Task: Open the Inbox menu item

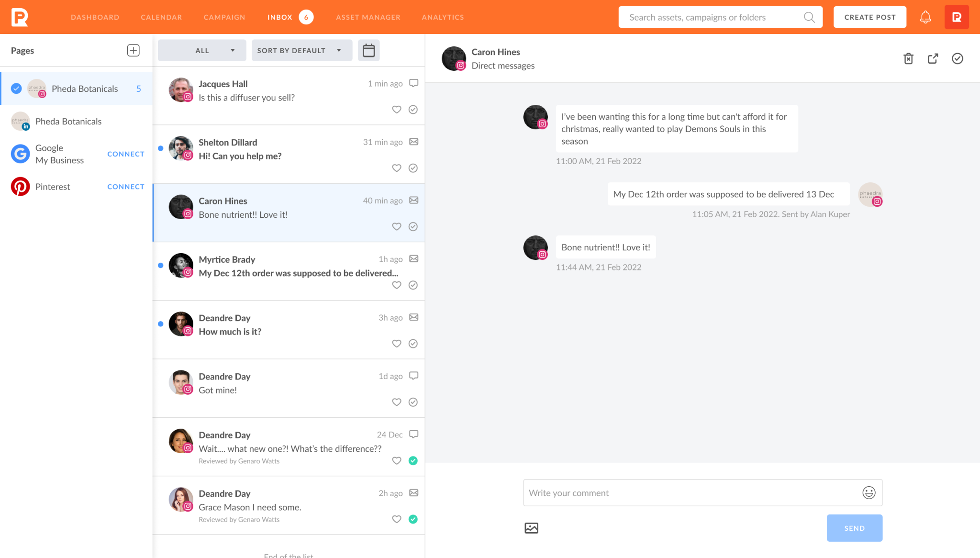Action: [x=279, y=17]
